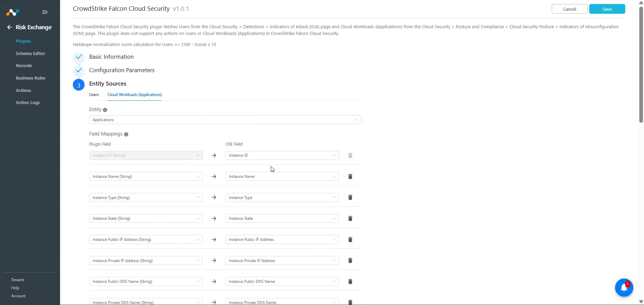Open the Instance Type CRE field dropdown
This screenshot has height=305, width=644.
coord(282,198)
